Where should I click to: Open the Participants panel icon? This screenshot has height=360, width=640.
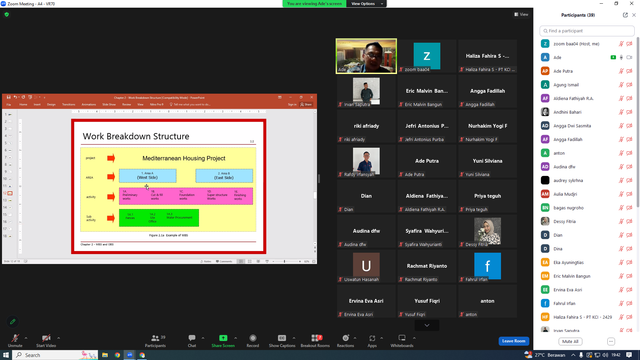coord(155,338)
